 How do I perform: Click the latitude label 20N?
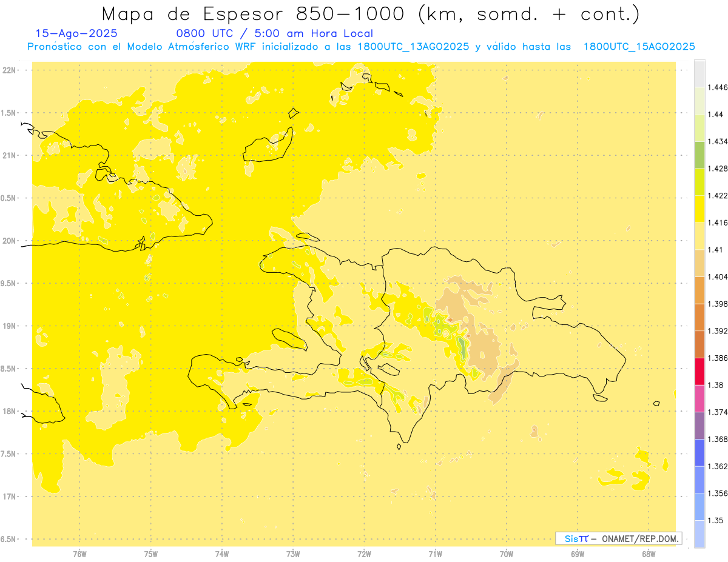pos(10,241)
